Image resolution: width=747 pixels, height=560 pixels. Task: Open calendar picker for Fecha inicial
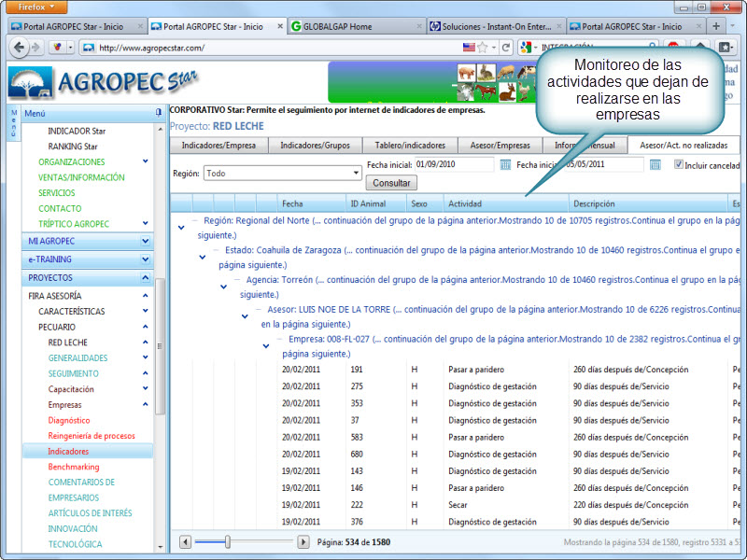point(505,165)
